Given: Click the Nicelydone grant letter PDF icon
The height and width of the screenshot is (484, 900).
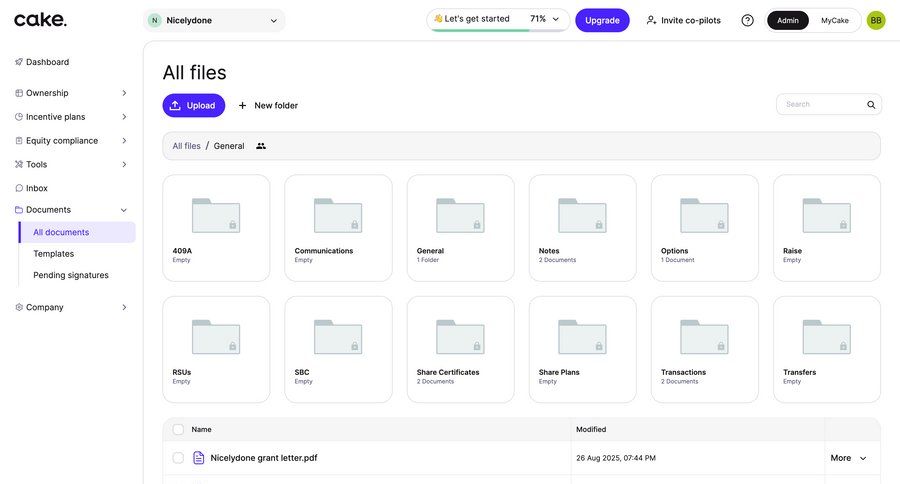Looking at the screenshot, I should point(199,458).
